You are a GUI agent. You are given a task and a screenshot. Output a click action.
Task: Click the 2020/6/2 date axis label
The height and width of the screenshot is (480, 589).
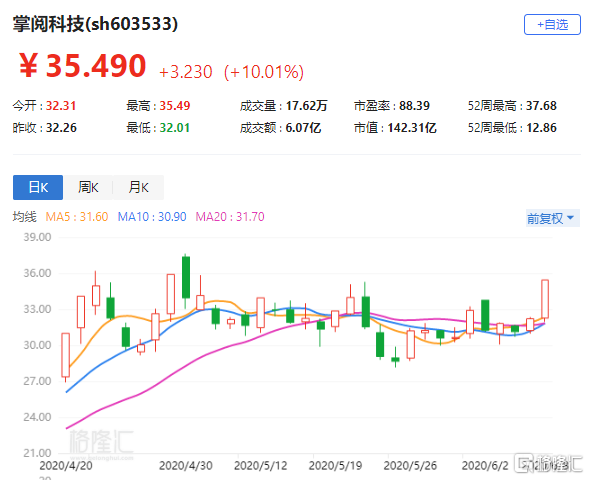(x=485, y=466)
